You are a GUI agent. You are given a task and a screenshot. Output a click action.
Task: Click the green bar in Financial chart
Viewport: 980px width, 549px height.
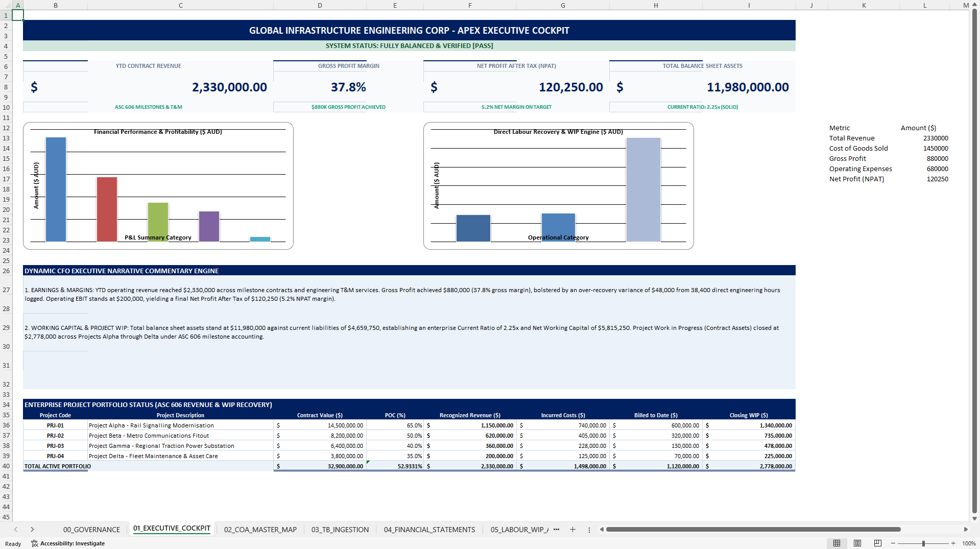tap(158, 222)
